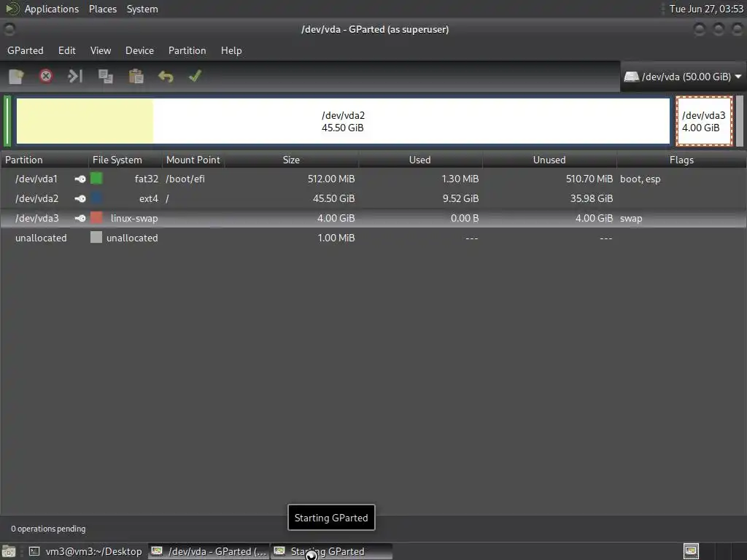The image size is (747, 560).
Task: Click the 'boot, esp' flags cell
Action: pos(640,179)
